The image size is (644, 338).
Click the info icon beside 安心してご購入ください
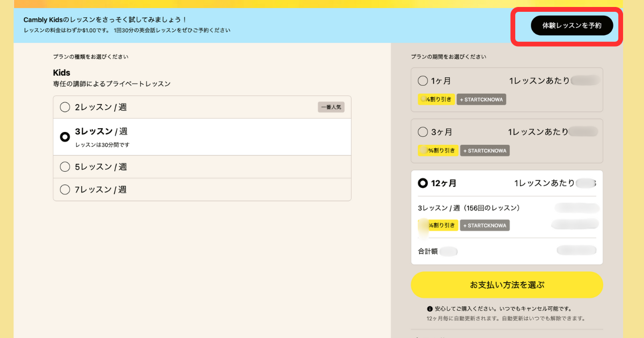coord(430,309)
